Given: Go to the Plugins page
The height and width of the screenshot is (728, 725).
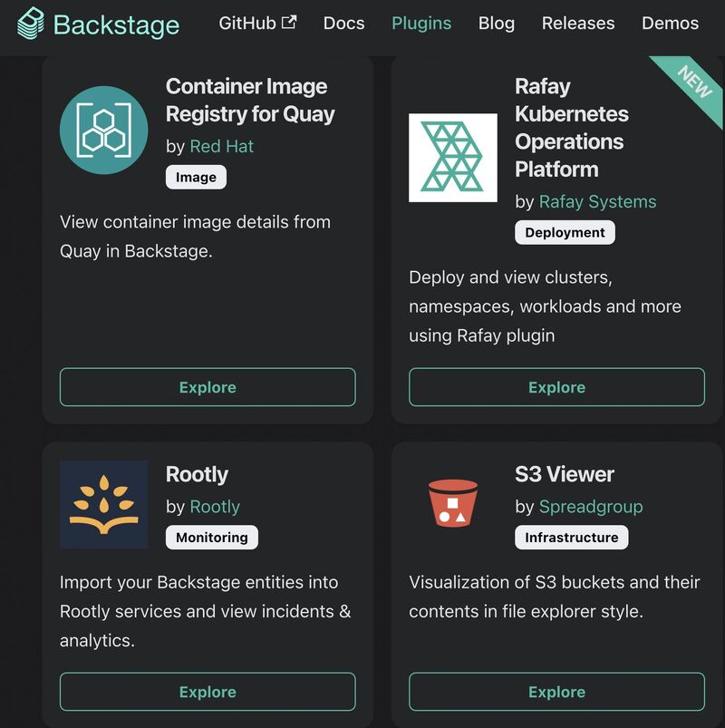Looking at the screenshot, I should click(421, 24).
